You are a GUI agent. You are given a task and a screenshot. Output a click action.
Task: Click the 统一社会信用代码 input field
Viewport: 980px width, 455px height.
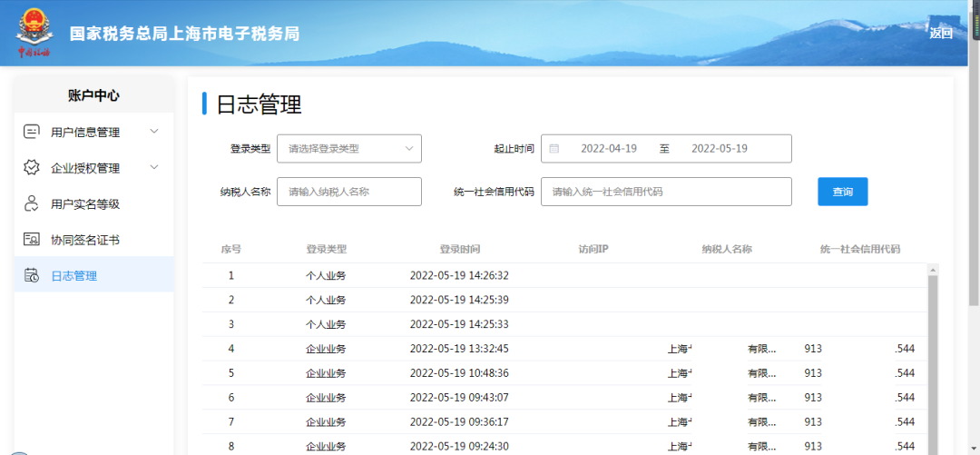tap(666, 192)
